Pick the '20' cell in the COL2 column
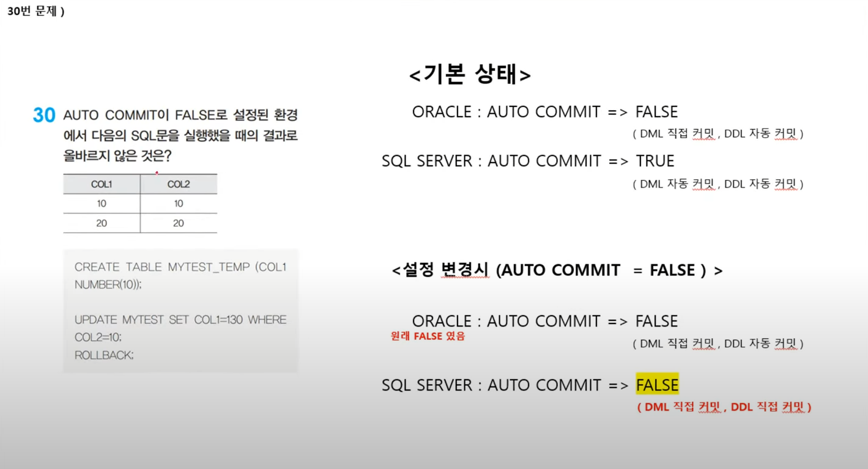The image size is (868, 469). (x=179, y=223)
